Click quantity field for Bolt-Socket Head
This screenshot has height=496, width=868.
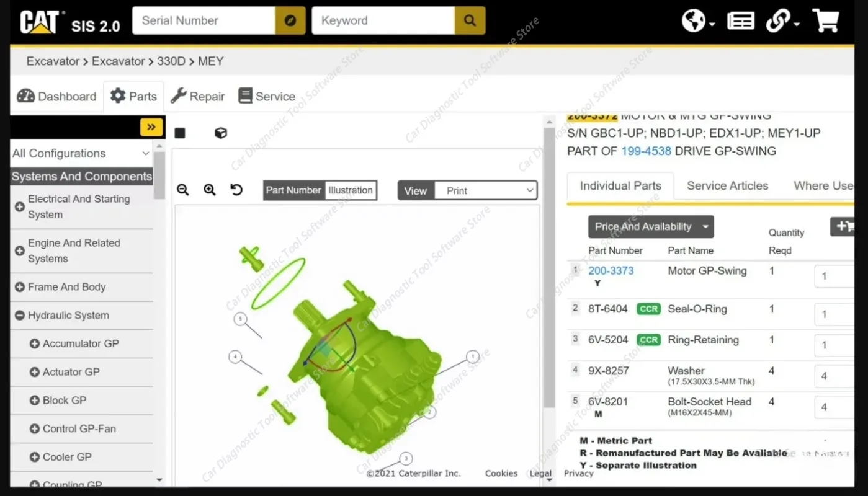pyautogui.click(x=834, y=407)
